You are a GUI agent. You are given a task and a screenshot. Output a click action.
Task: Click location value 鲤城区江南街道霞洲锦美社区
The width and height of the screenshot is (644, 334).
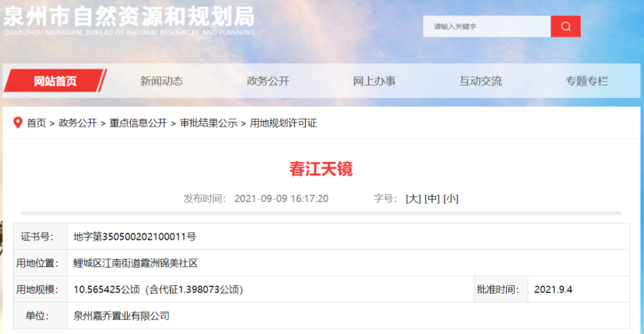pyautogui.click(x=135, y=263)
